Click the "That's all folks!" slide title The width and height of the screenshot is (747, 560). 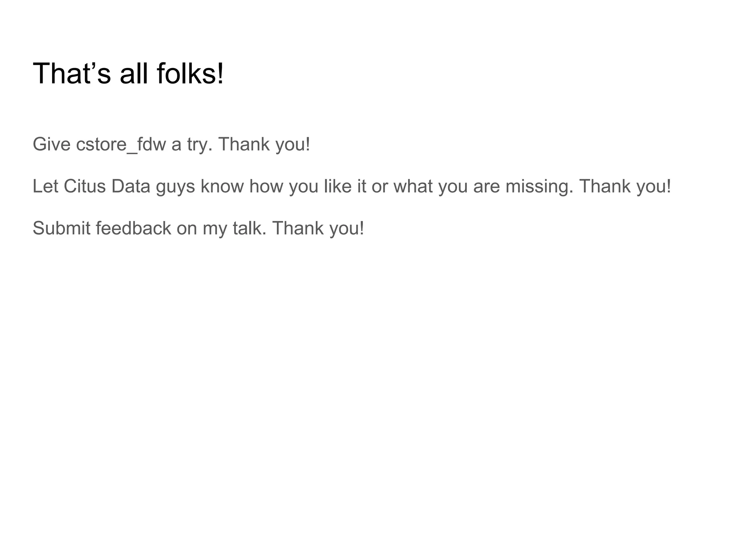coord(128,74)
